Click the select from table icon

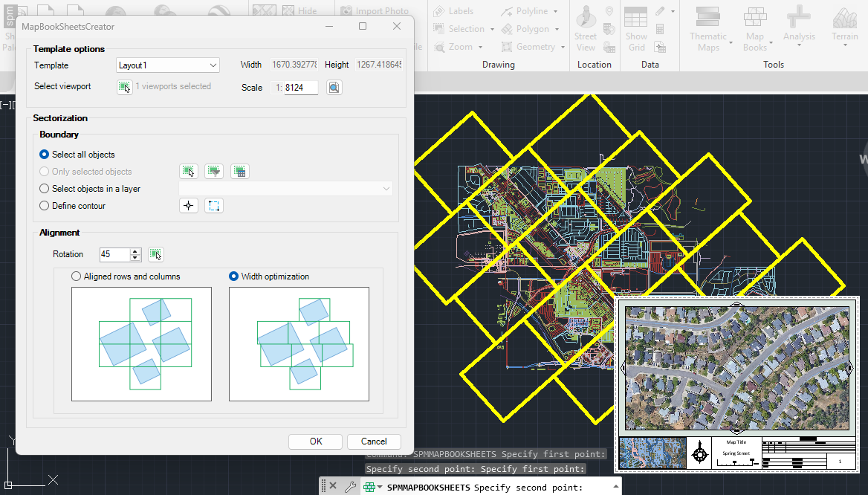click(x=239, y=172)
